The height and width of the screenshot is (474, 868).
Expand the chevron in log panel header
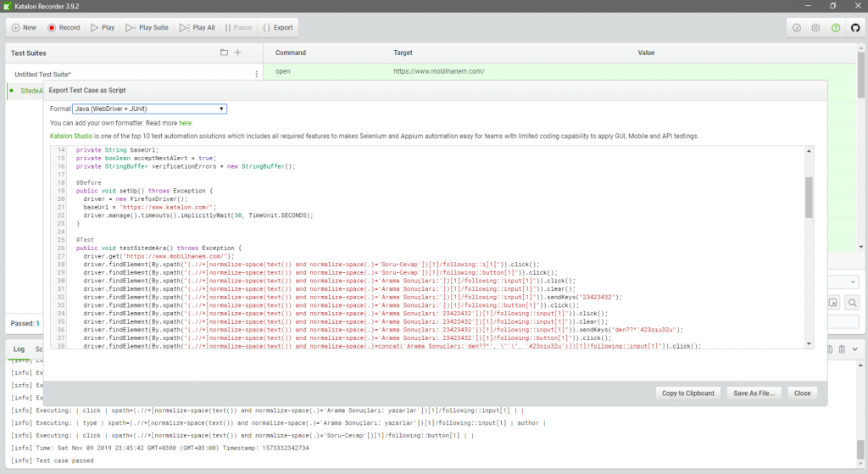[854, 349]
